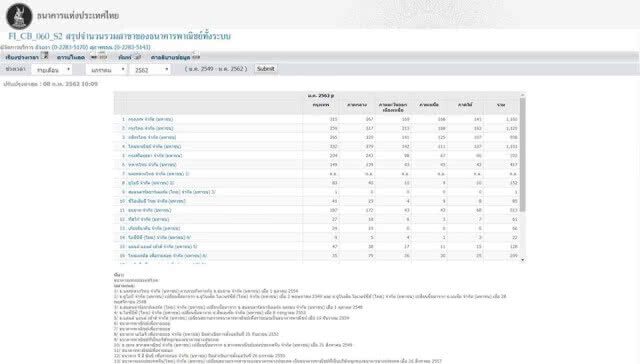The width and height of the screenshot is (640, 364).
Task: Open bank link in row 12 ทิสโก้
Action: [149, 219]
